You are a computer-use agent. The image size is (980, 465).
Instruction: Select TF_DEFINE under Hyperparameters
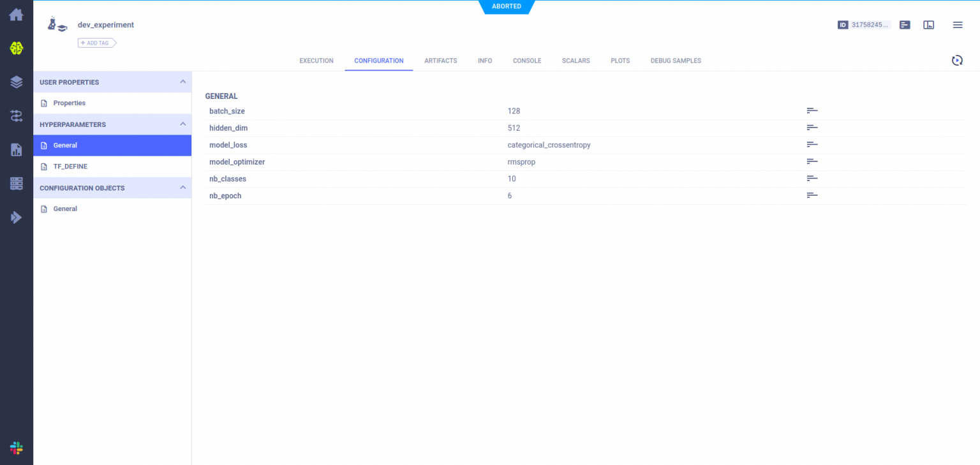click(x=70, y=166)
